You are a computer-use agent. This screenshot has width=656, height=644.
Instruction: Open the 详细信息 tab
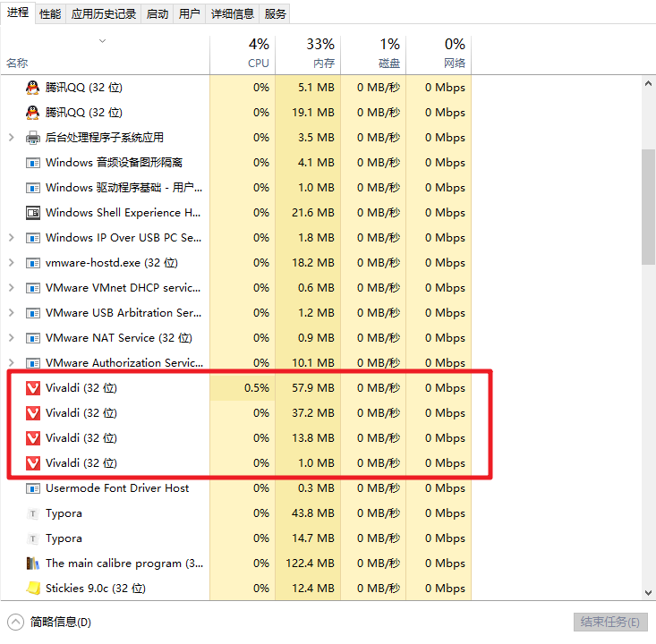click(x=232, y=13)
